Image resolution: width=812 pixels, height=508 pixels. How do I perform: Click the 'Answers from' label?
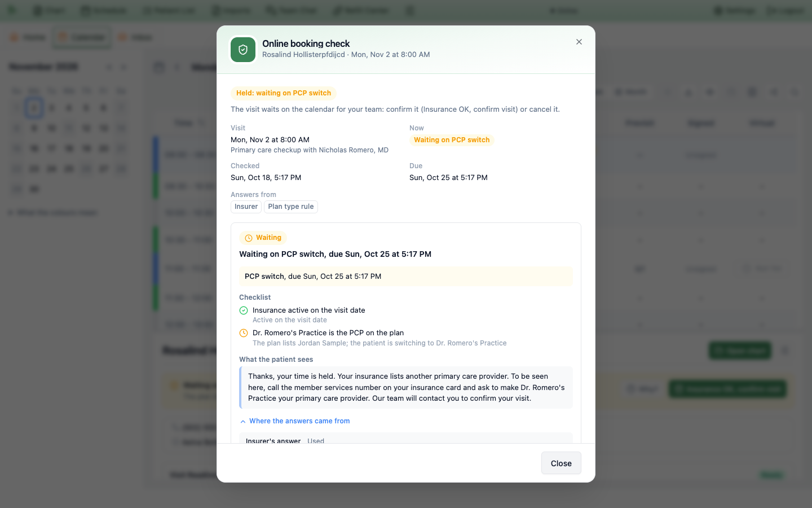(253, 195)
